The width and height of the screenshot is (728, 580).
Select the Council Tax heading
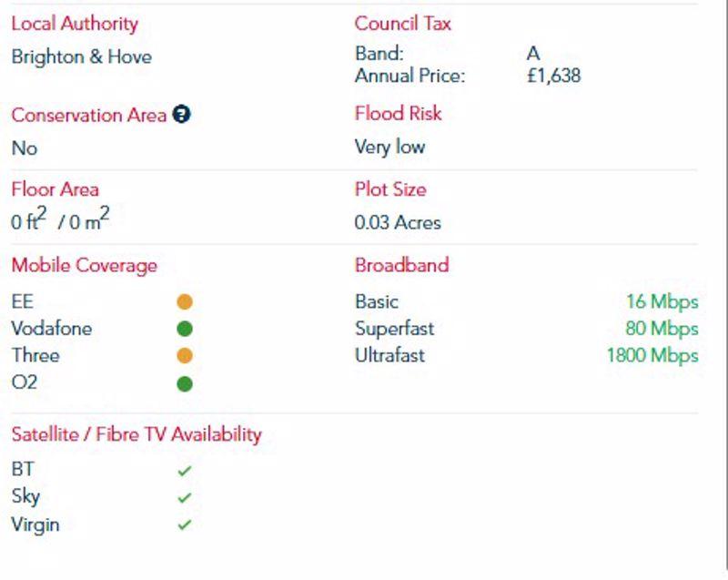(402, 24)
